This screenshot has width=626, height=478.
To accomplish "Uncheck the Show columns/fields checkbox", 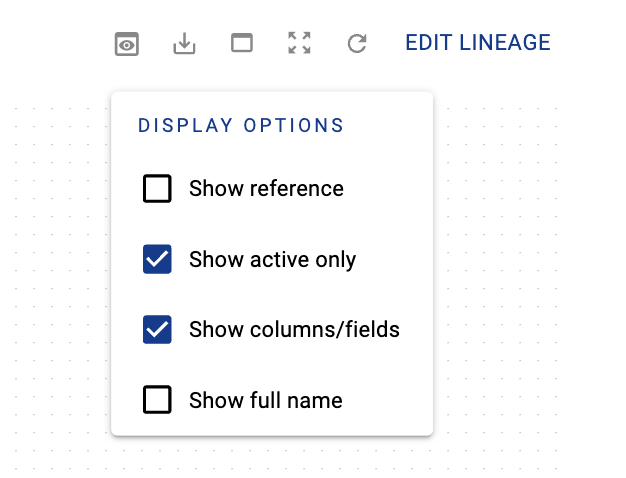I will [x=157, y=330].
